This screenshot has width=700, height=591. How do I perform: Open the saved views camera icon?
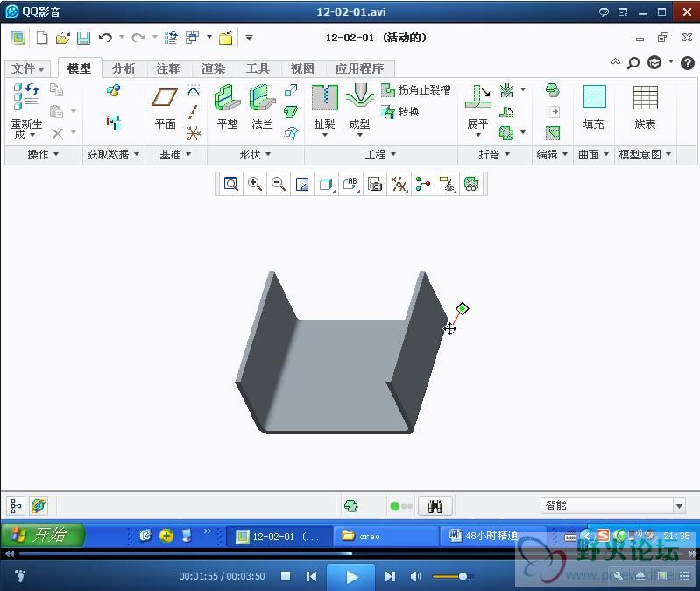(x=375, y=184)
